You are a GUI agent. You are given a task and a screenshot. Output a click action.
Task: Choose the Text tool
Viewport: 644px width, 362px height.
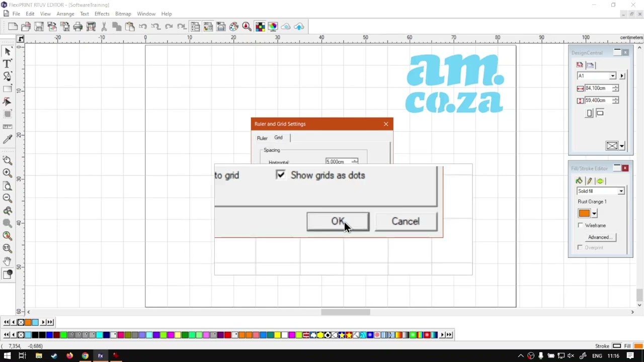click(8, 64)
